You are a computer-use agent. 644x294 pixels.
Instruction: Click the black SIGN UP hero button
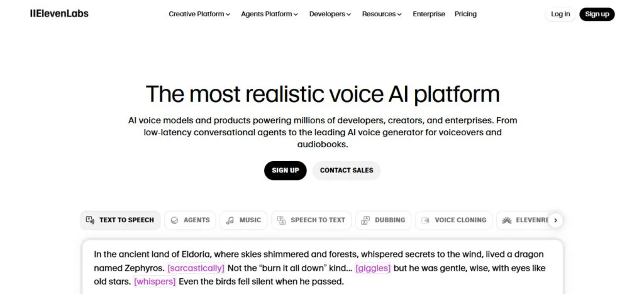coord(285,171)
